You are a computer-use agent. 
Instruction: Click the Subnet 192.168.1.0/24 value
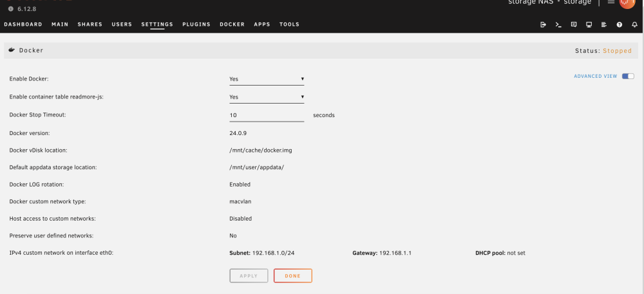261,253
